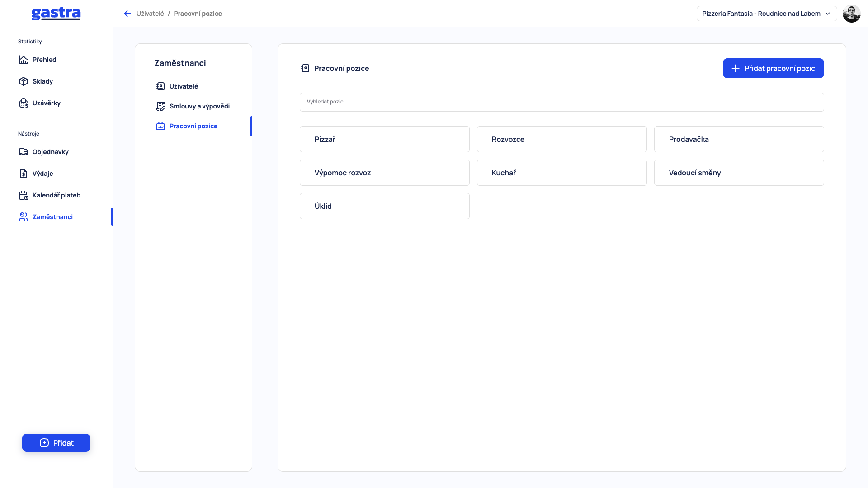This screenshot has width=868, height=488.
Task: Click the Přehled chart icon
Action: coord(24,60)
